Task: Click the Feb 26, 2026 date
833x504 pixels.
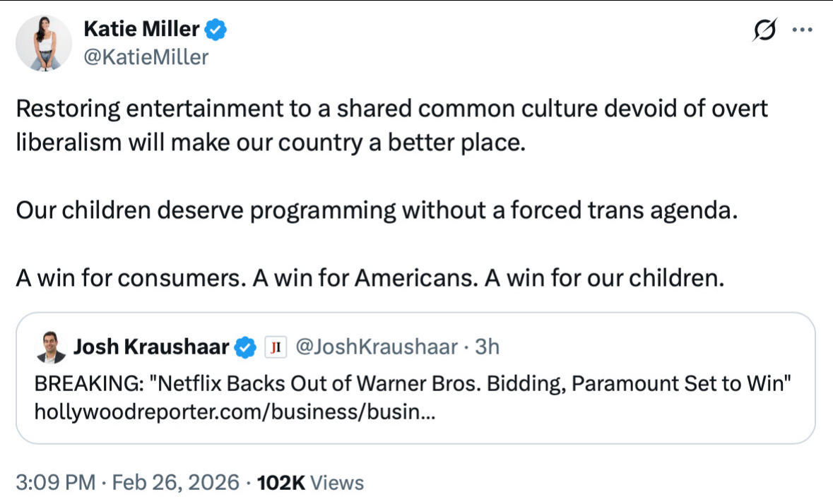Action: 175,483
